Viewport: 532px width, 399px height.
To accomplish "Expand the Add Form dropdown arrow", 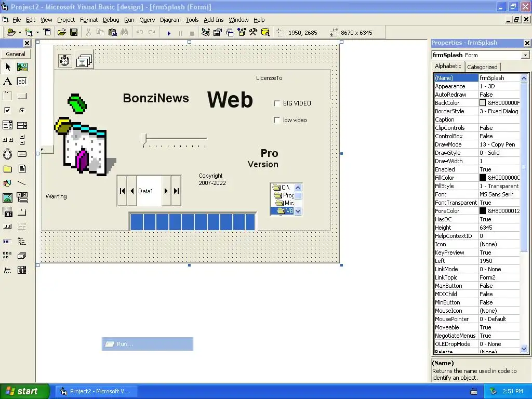I will pos(37,32).
